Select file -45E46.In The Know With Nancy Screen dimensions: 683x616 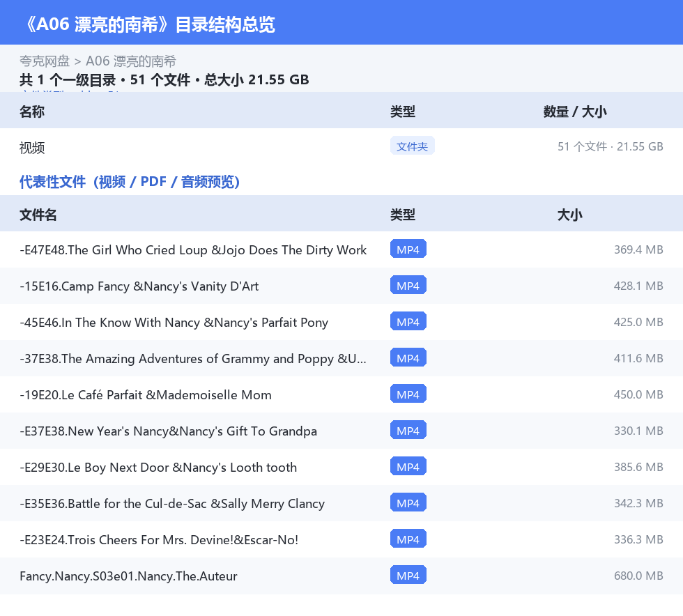pyautogui.click(x=174, y=323)
